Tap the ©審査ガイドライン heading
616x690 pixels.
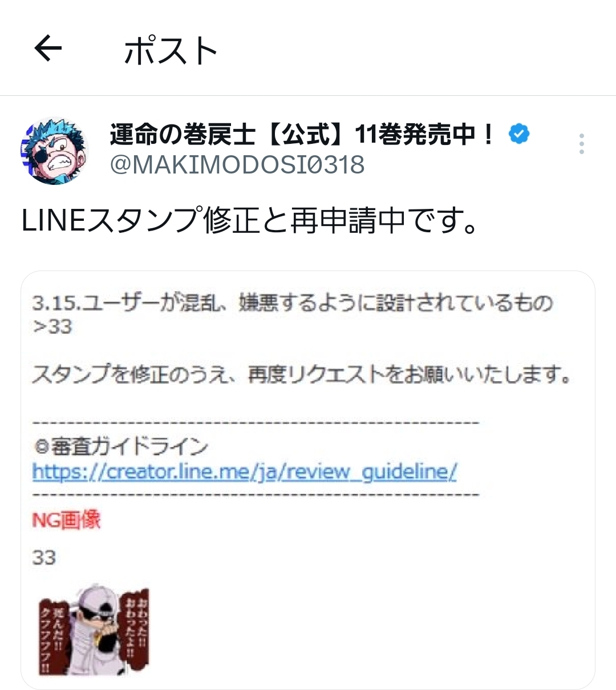click(120, 447)
